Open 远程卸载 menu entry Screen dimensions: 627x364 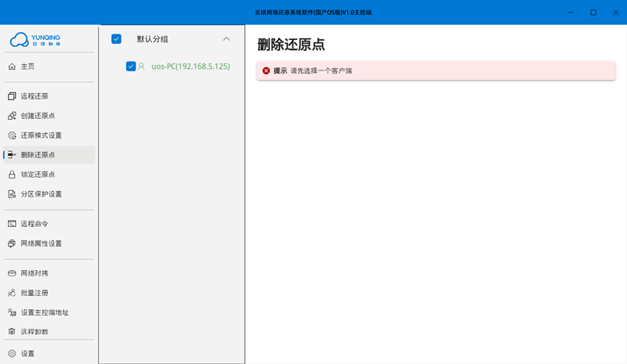[49, 331]
